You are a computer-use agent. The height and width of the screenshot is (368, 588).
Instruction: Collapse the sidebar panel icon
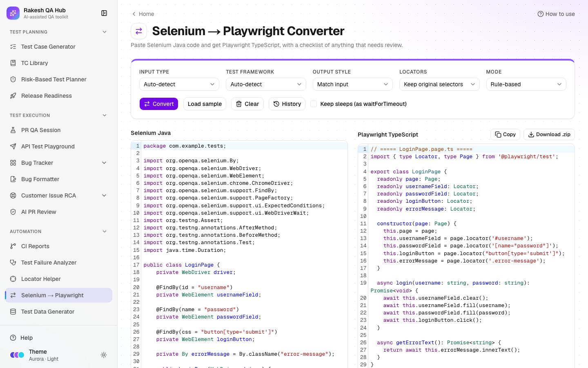[104, 13]
